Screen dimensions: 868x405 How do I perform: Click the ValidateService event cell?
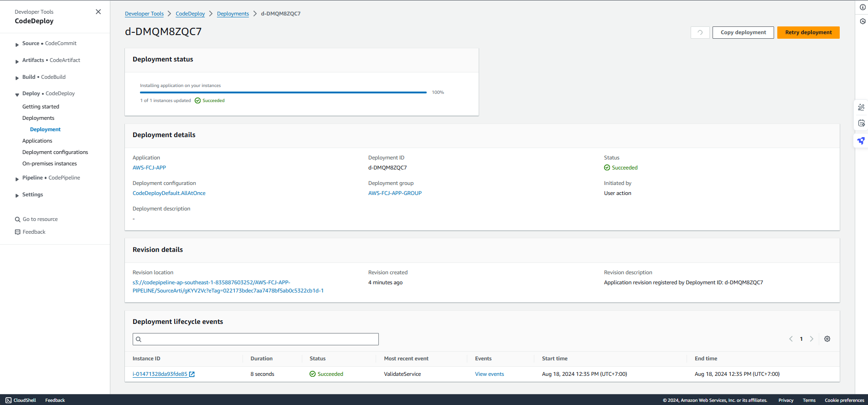point(403,374)
